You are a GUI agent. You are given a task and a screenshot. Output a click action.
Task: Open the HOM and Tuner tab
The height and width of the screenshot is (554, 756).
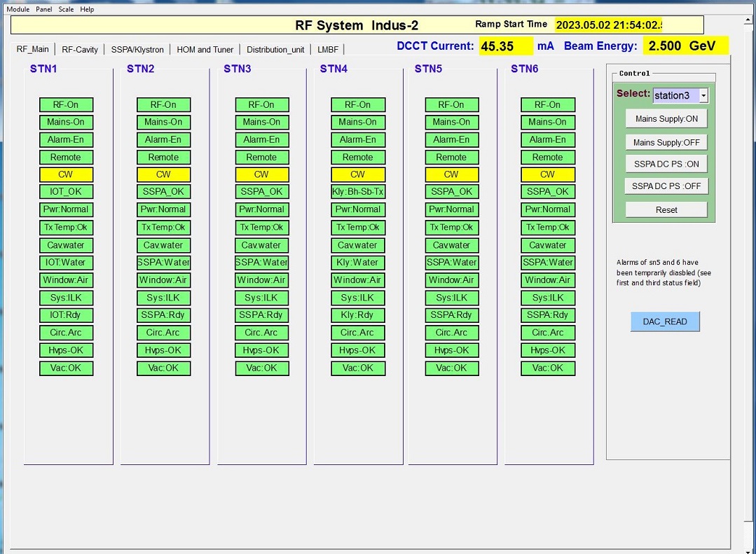205,49
